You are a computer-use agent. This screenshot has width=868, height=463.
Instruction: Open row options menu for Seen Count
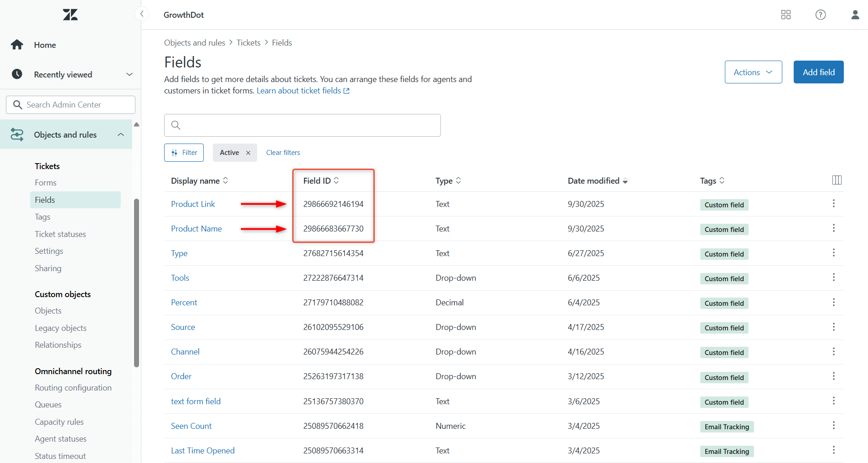tap(833, 425)
